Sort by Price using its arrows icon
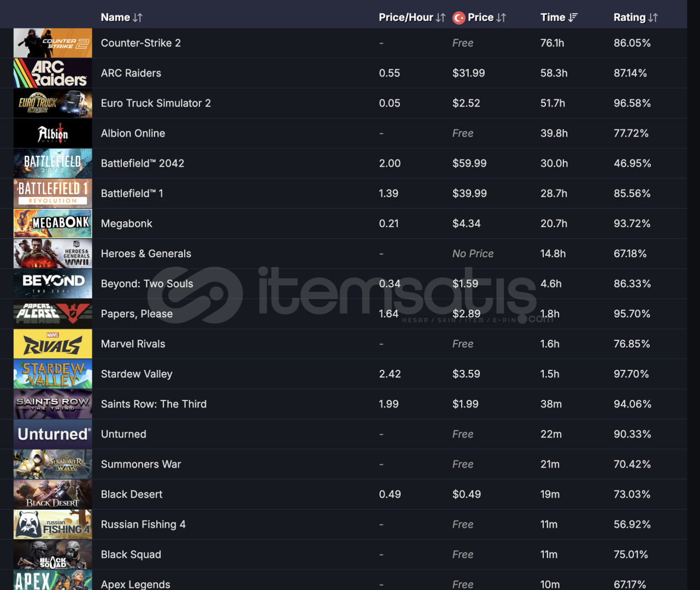 pos(501,17)
